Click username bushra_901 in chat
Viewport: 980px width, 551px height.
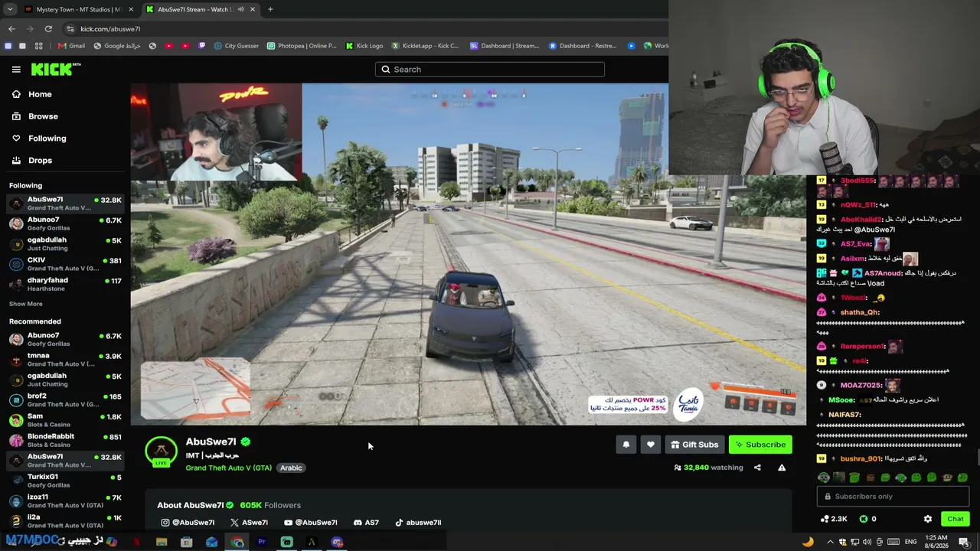click(861, 458)
